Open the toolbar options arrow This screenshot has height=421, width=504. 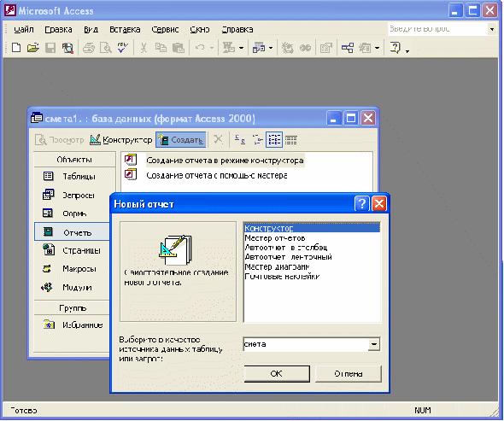click(x=407, y=50)
